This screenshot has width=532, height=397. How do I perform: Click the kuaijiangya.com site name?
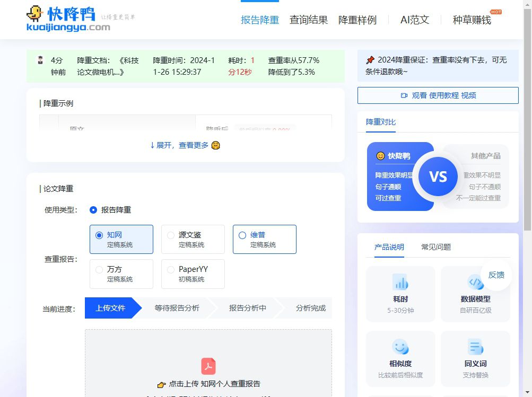[x=68, y=28]
